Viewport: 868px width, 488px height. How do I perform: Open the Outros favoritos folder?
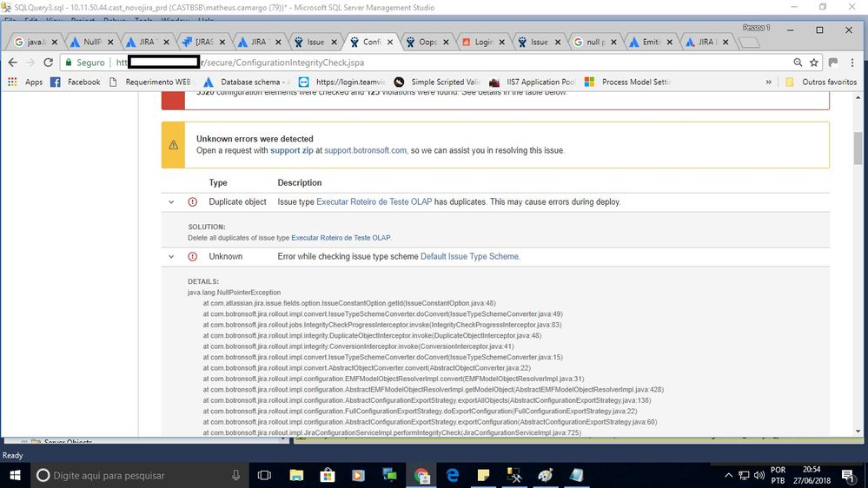(821, 82)
